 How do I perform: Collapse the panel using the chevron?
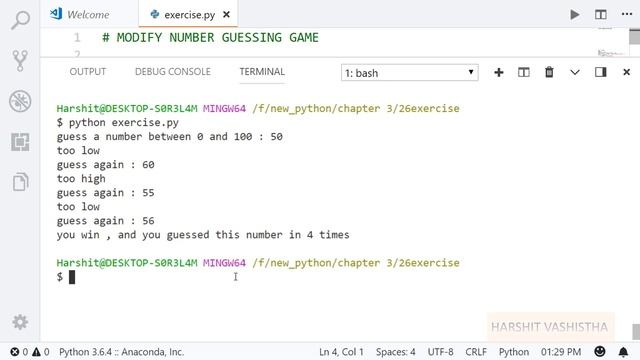[x=575, y=72]
